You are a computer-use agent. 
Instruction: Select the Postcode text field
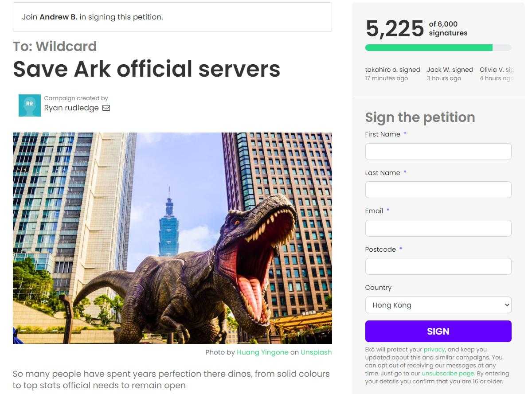[438, 266]
